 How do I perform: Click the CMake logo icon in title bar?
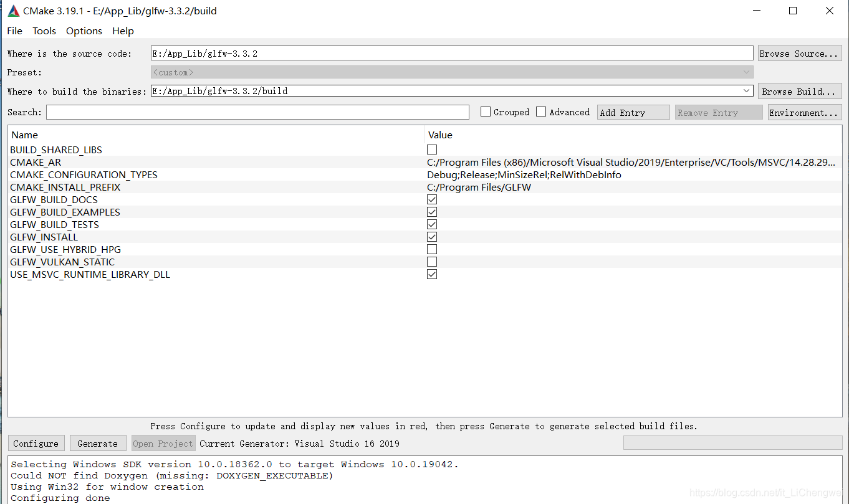pyautogui.click(x=14, y=11)
